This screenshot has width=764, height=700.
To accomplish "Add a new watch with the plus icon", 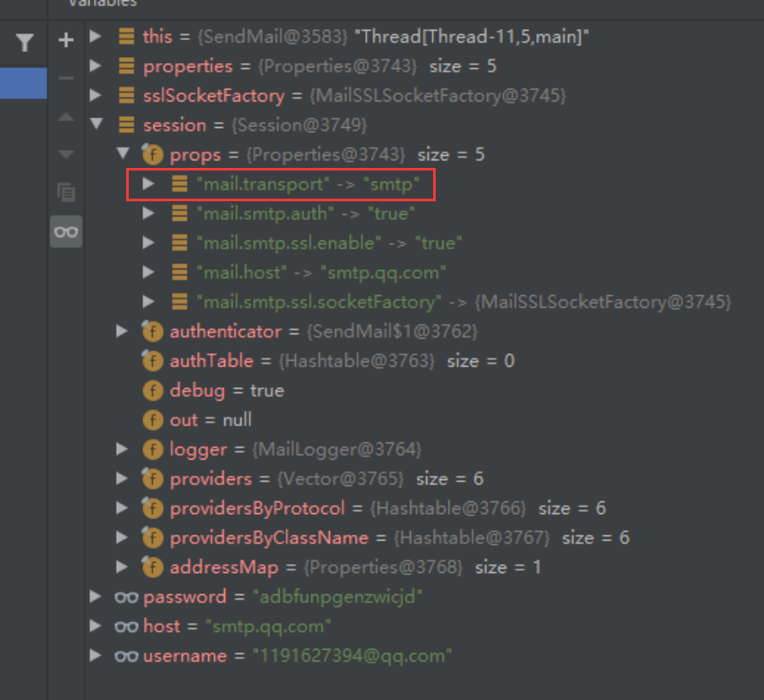I will (x=66, y=38).
